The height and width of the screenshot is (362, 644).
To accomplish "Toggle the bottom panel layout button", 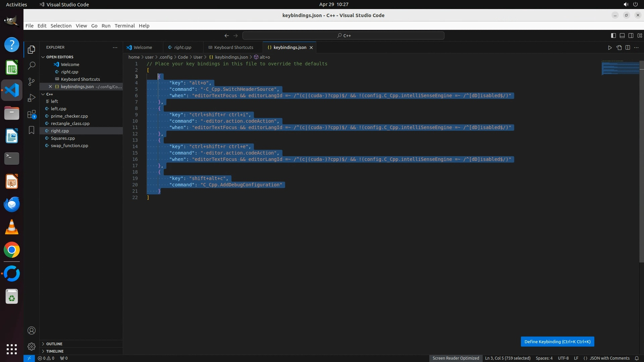I will (622, 36).
